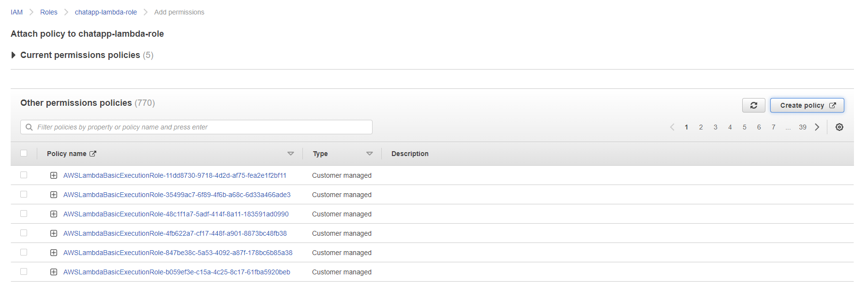Open table settings gear icon
The width and height of the screenshot is (868, 285).
[839, 127]
